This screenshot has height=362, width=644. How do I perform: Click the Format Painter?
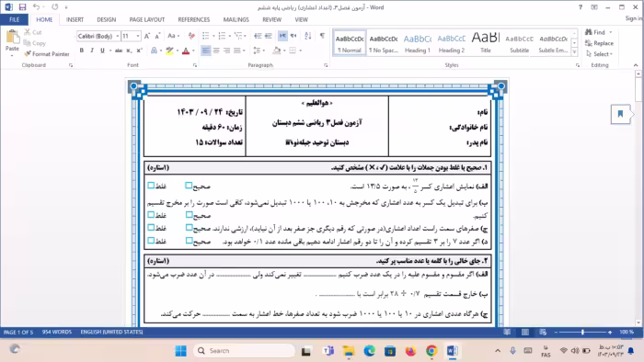pos(46,53)
